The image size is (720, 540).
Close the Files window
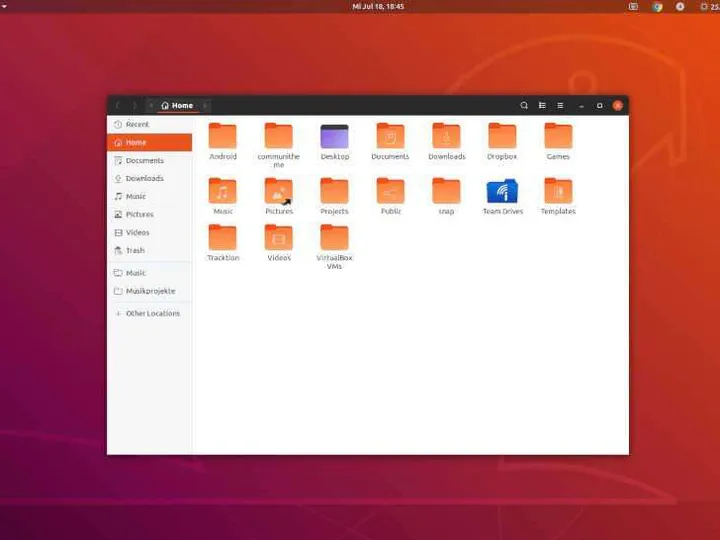pos(618,106)
